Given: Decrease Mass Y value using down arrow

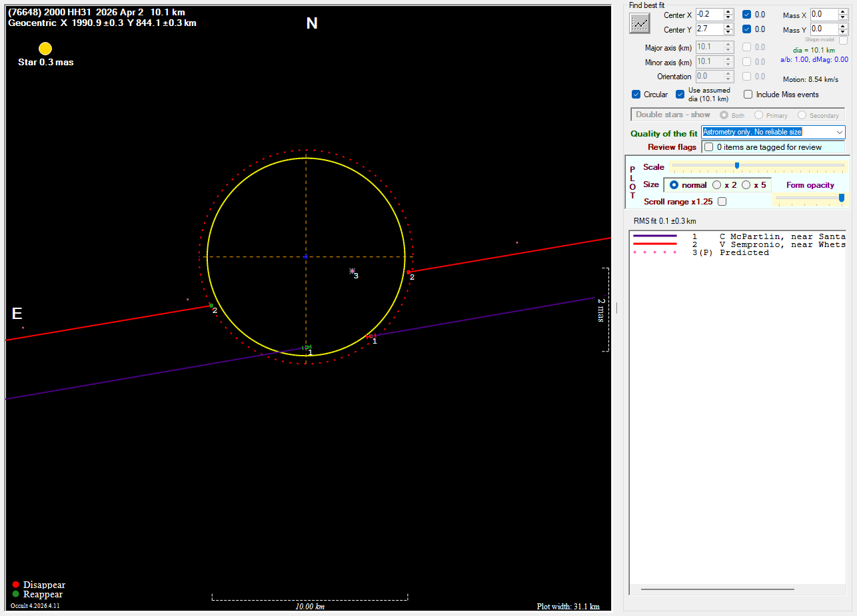Looking at the screenshot, I should point(843,33).
